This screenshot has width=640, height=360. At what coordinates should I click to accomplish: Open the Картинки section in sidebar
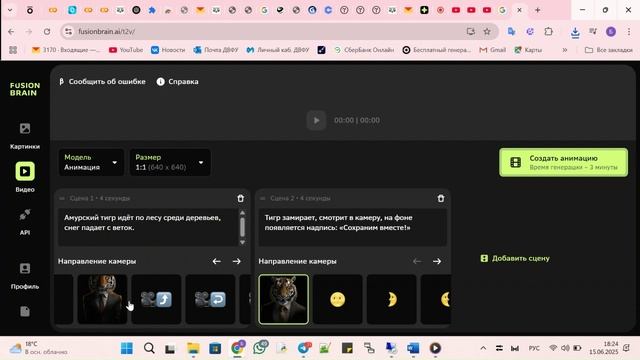pyautogui.click(x=25, y=136)
